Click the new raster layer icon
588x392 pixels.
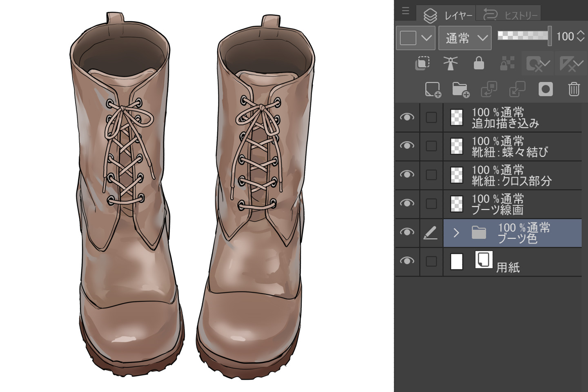click(x=432, y=89)
